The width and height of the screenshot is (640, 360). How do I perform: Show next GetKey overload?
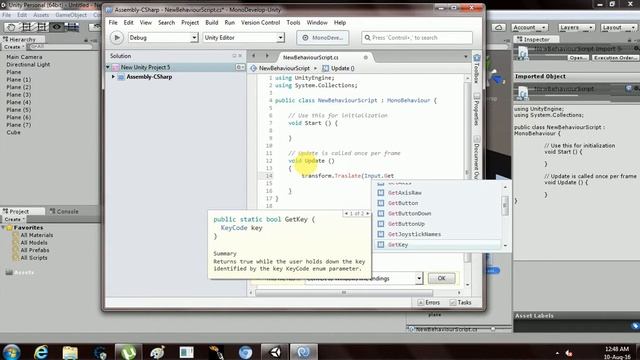click(x=367, y=213)
